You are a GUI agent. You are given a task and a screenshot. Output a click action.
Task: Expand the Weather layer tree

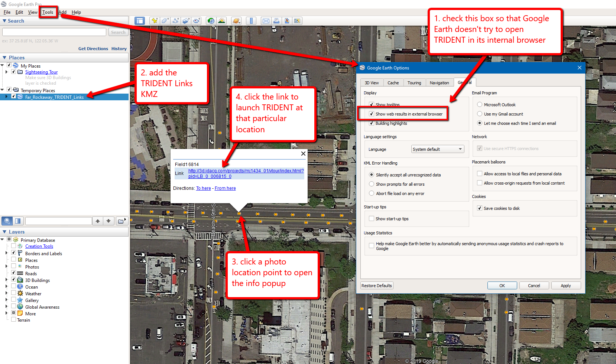[6, 293]
